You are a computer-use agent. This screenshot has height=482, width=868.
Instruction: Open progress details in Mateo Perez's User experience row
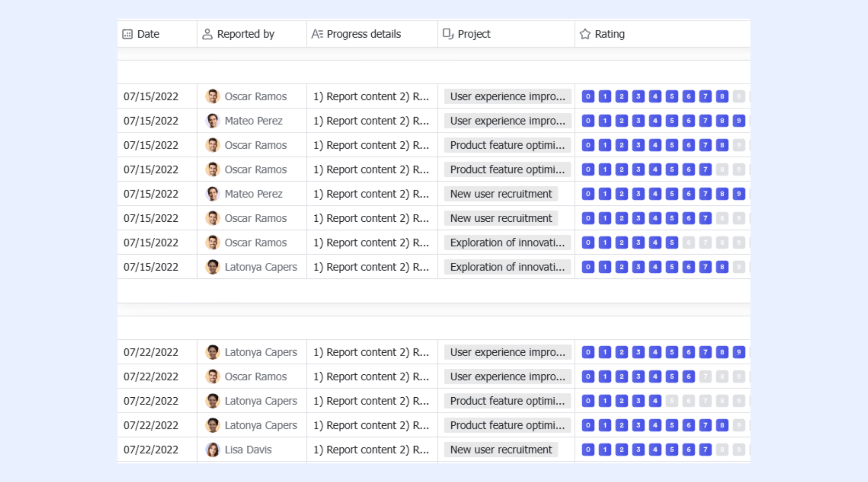[x=371, y=120]
